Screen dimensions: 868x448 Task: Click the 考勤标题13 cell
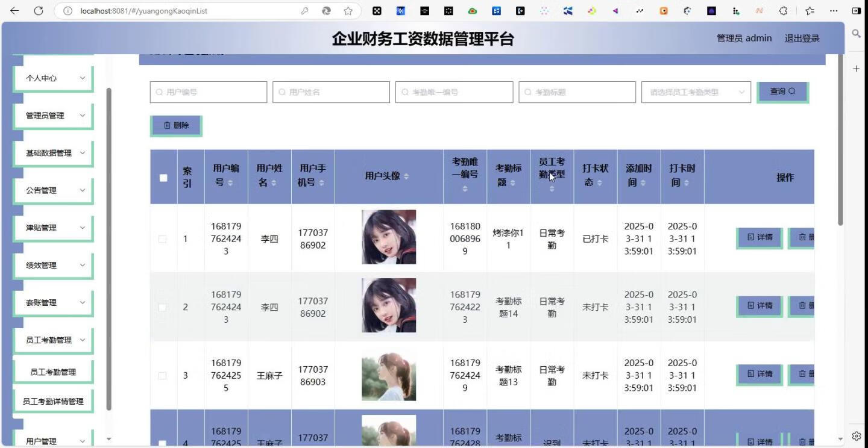coord(508,376)
